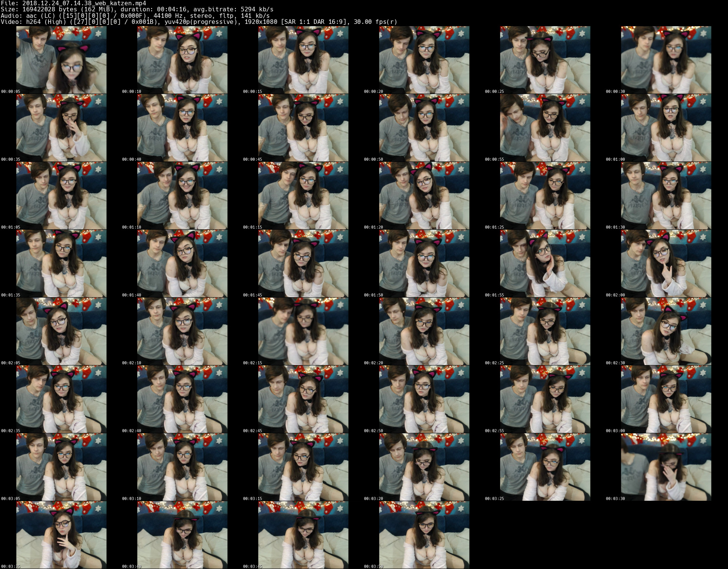The height and width of the screenshot is (569, 728).
Task: View the 00:02:40 frame thumbnail
Action: tap(182, 399)
